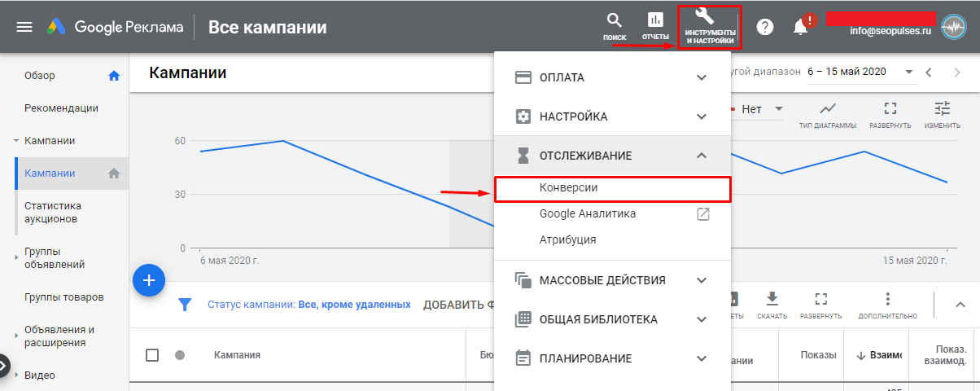Sort by the Взаимод. column header

point(878,355)
